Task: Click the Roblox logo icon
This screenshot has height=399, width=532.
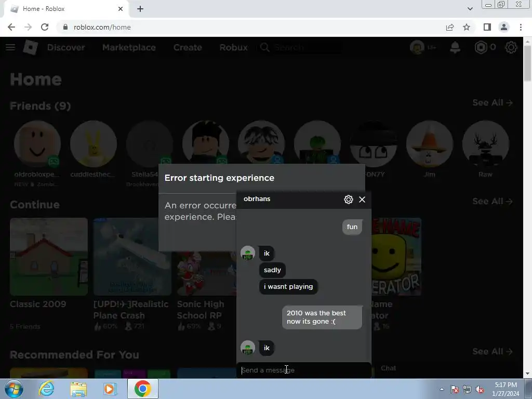Action: (x=30, y=47)
